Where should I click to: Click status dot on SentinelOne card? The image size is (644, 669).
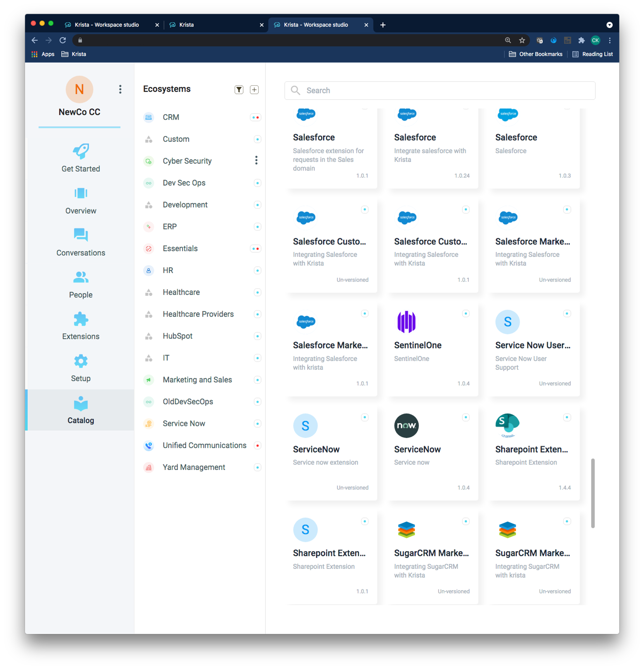(466, 313)
